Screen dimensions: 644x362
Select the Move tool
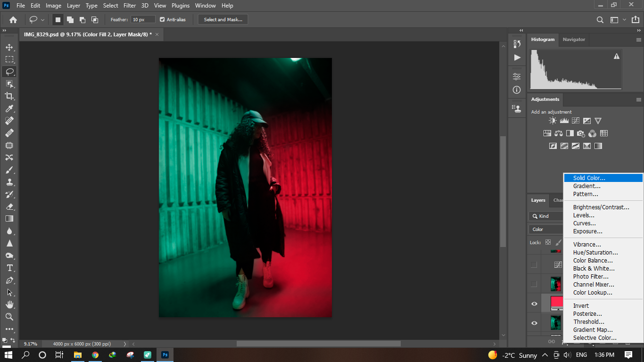pos(9,47)
